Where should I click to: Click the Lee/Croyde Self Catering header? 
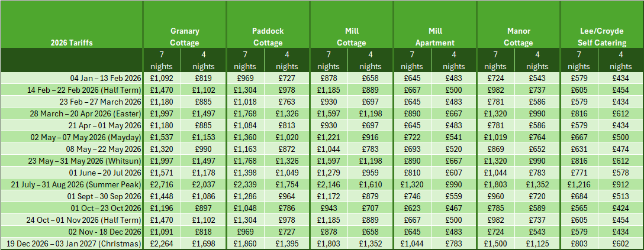(602, 37)
